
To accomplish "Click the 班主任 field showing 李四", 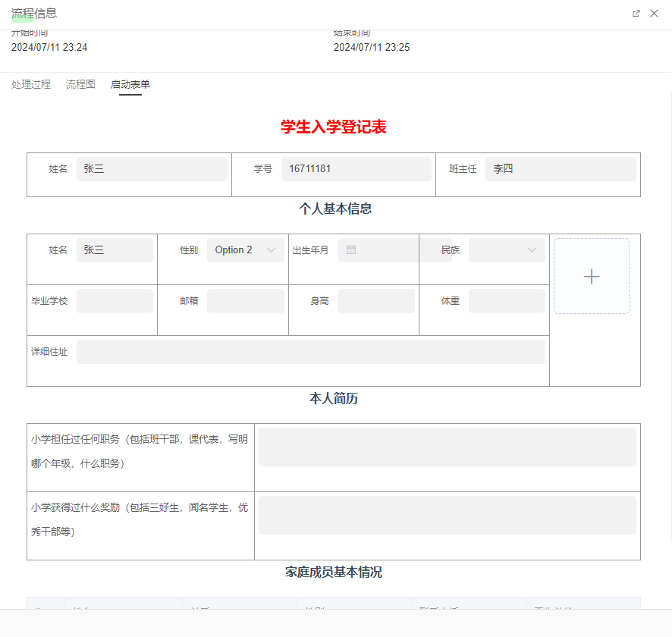I will pos(560,168).
